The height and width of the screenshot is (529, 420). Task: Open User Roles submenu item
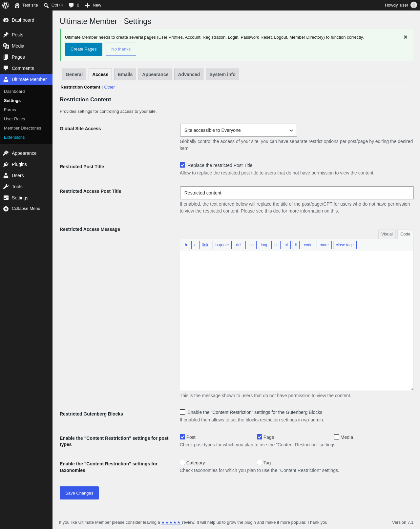click(14, 119)
